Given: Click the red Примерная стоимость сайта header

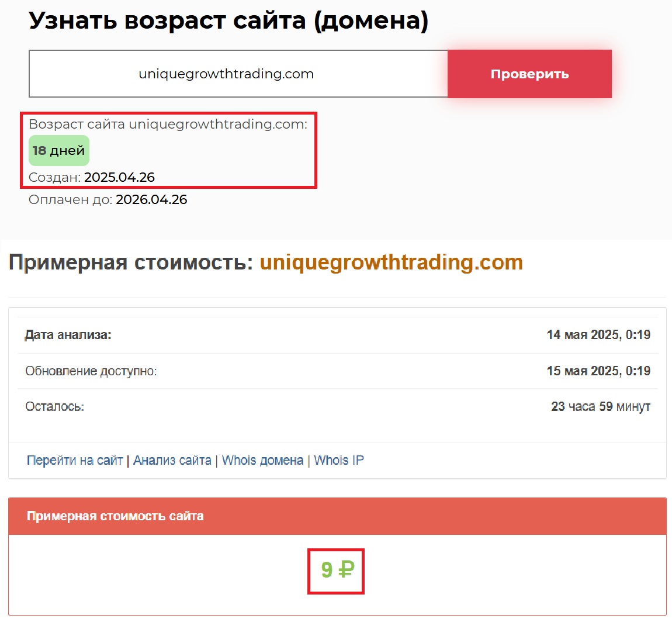Looking at the screenshot, I should 115,516.
